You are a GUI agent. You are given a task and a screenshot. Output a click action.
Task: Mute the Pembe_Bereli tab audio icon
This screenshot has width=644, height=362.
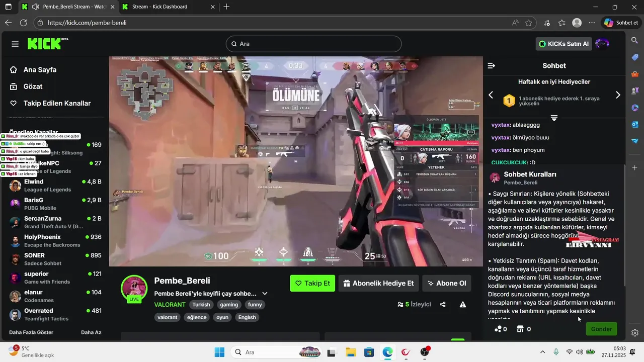click(x=35, y=7)
